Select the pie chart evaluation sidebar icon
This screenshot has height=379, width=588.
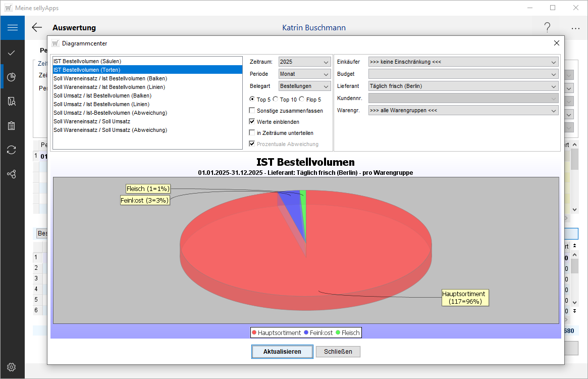12,77
